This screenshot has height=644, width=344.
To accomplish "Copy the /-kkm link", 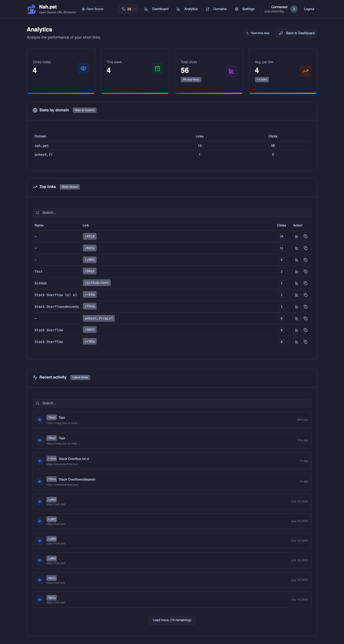I will coord(305,295).
